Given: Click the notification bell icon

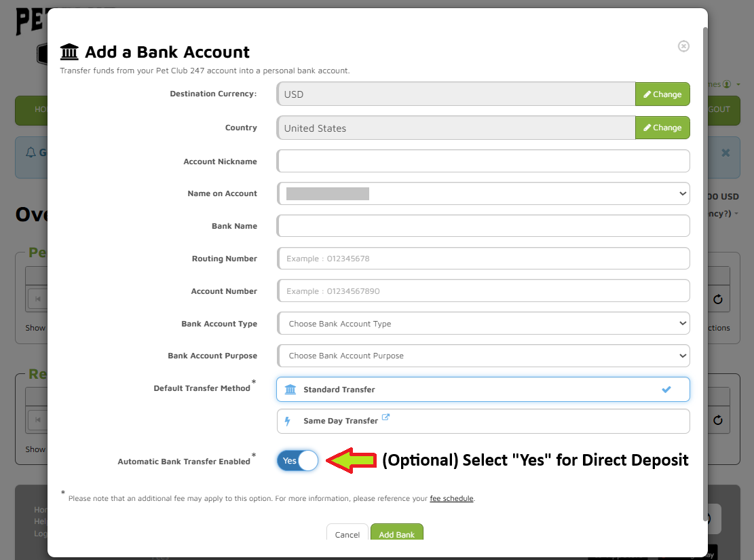Looking at the screenshot, I should [x=31, y=153].
